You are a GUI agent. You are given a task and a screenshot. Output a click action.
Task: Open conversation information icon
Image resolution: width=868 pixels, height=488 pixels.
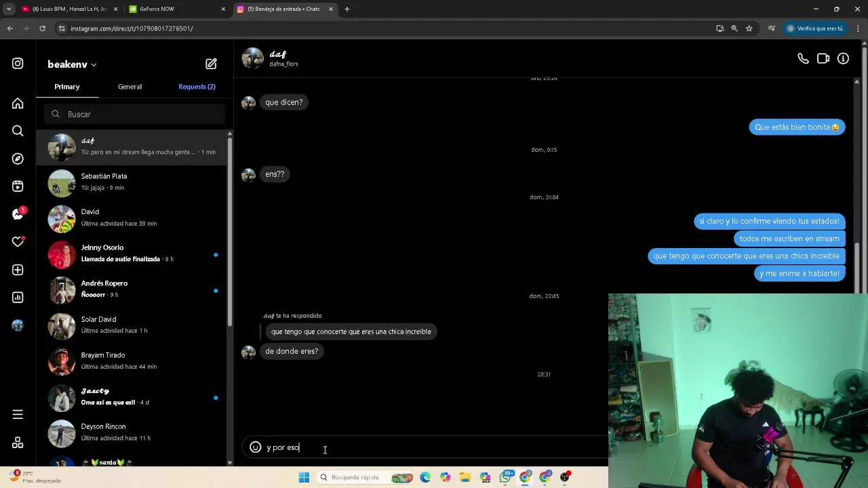coord(843,59)
